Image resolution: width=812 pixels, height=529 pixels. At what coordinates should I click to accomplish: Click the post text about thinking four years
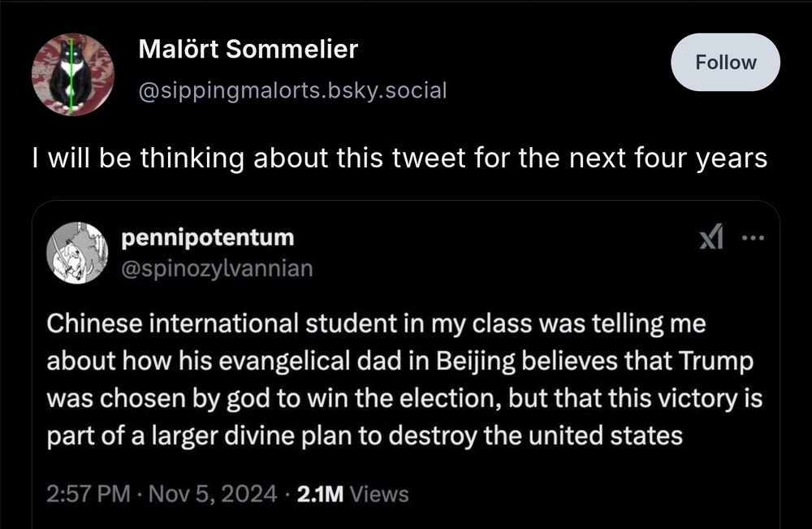[398, 158]
